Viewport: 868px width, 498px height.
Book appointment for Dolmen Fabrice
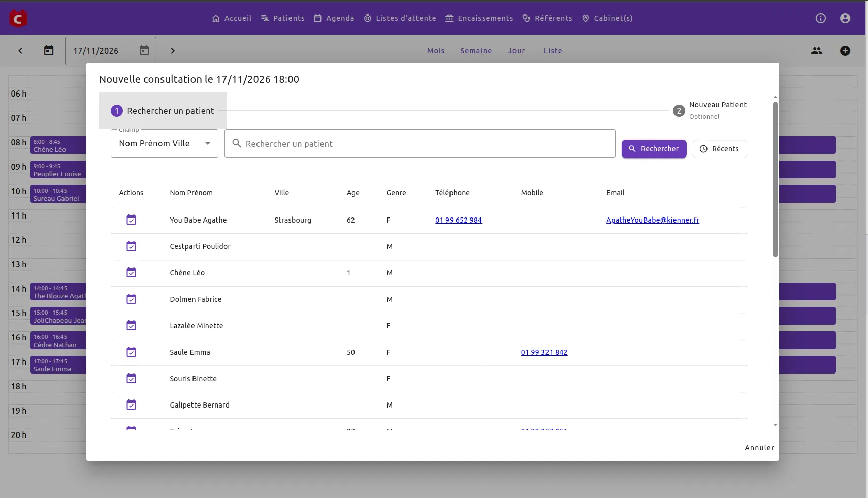pos(131,299)
